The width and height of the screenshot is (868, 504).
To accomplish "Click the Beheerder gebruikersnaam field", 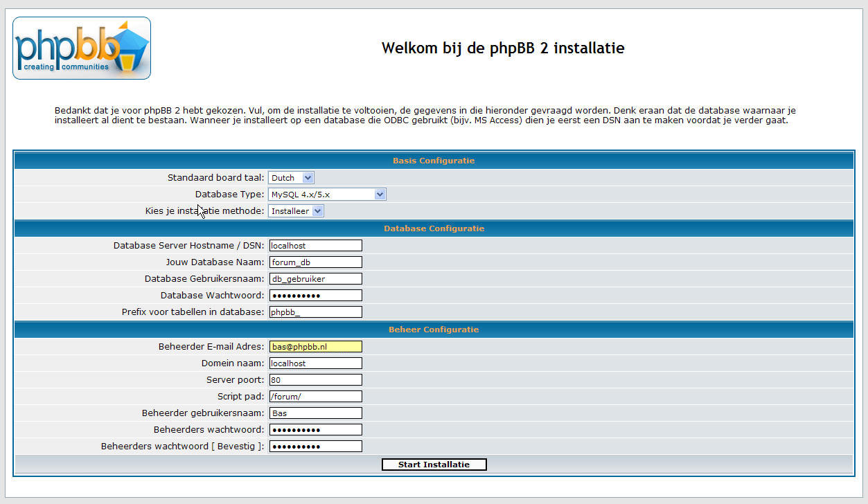I will coord(315,413).
